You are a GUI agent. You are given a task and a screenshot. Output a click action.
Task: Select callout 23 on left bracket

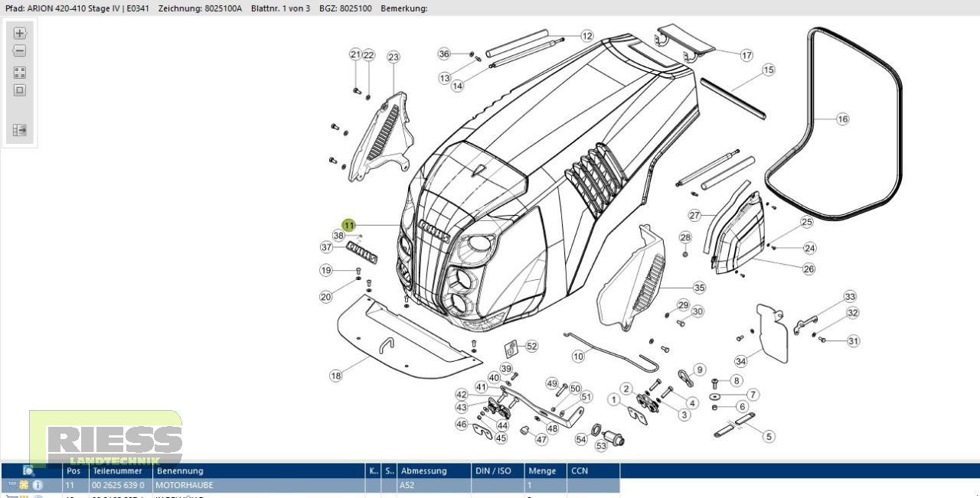[394, 57]
